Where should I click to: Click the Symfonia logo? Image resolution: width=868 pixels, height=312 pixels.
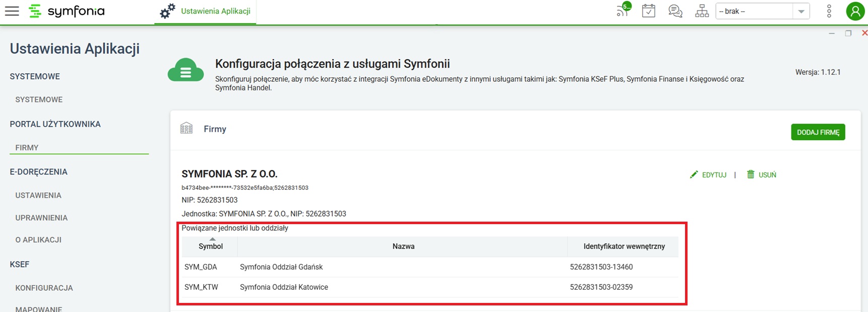[x=67, y=11]
